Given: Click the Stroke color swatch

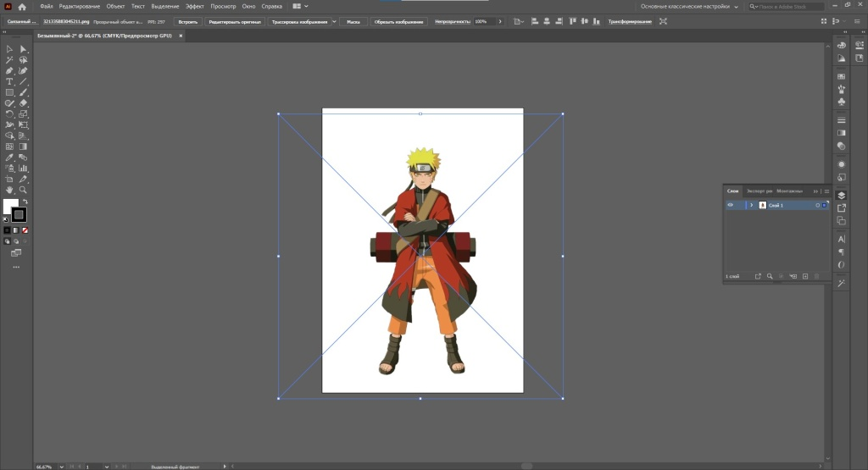Looking at the screenshot, I should click(x=19, y=214).
